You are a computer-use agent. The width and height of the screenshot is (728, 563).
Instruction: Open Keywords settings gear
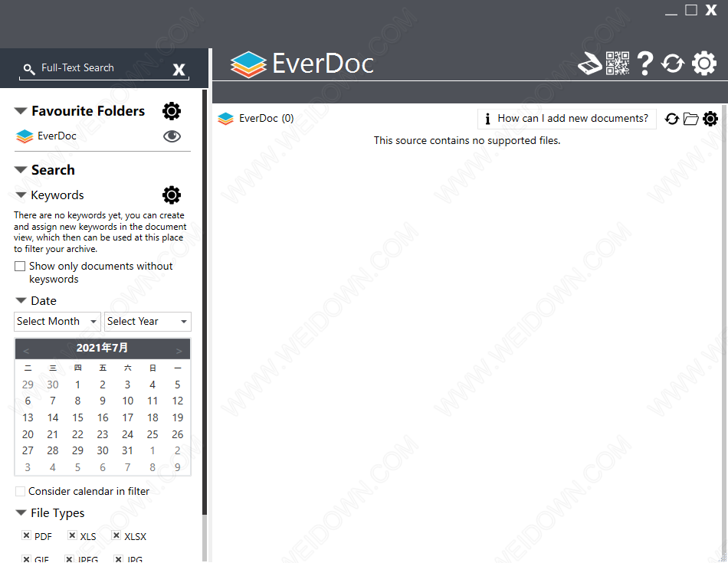172,195
